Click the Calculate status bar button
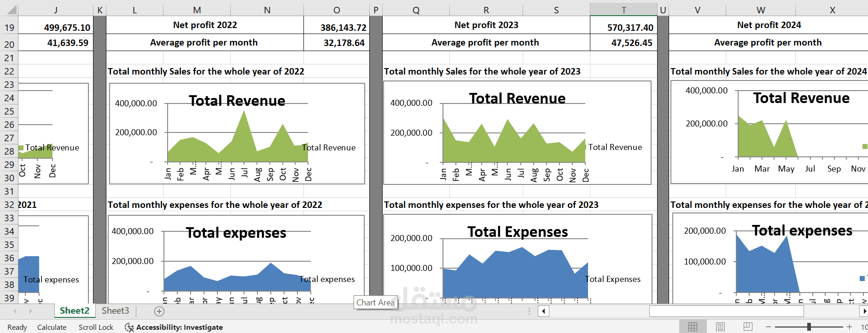868x333 pixels. pos(52,327)
